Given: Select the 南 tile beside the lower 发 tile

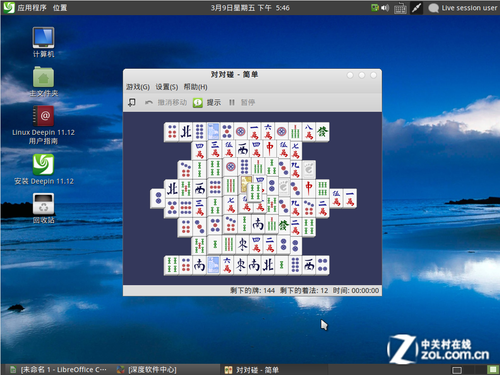Looking at the screenshot, I should click(x=257, y=224).
